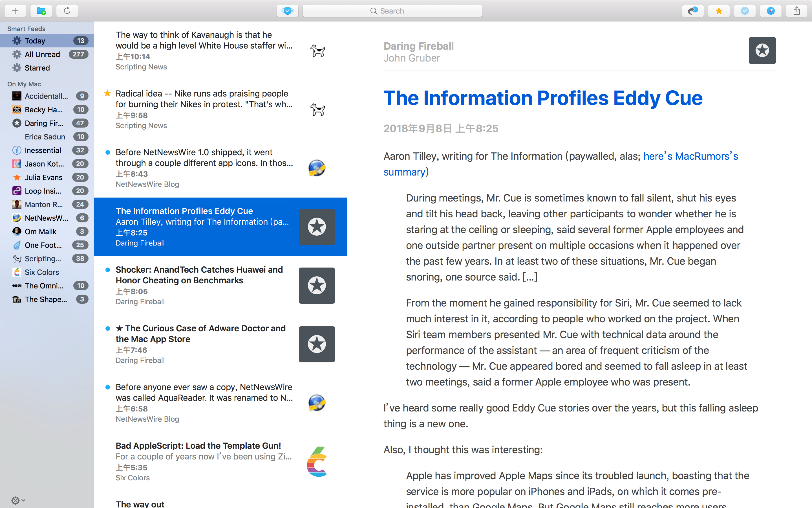Viewport: 812px width, 508px height.
Task: Open the One Foot... feed
Action: point(47,245)
